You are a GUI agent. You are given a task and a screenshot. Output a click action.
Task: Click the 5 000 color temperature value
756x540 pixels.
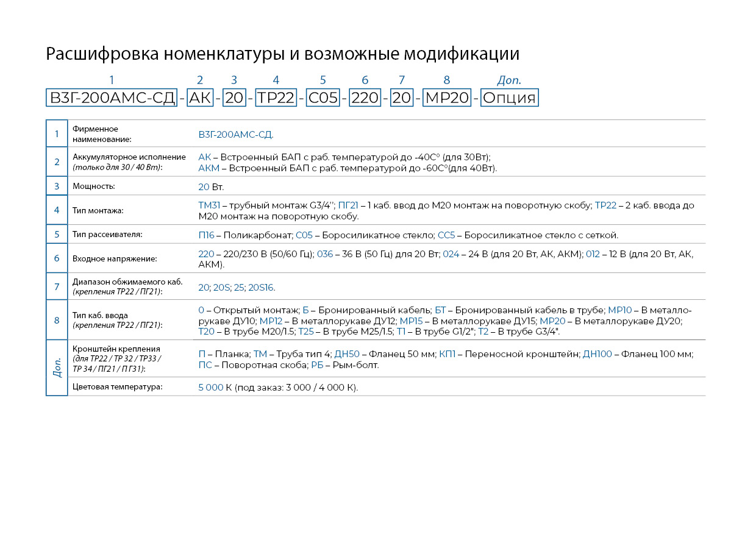tap(211, 387)
